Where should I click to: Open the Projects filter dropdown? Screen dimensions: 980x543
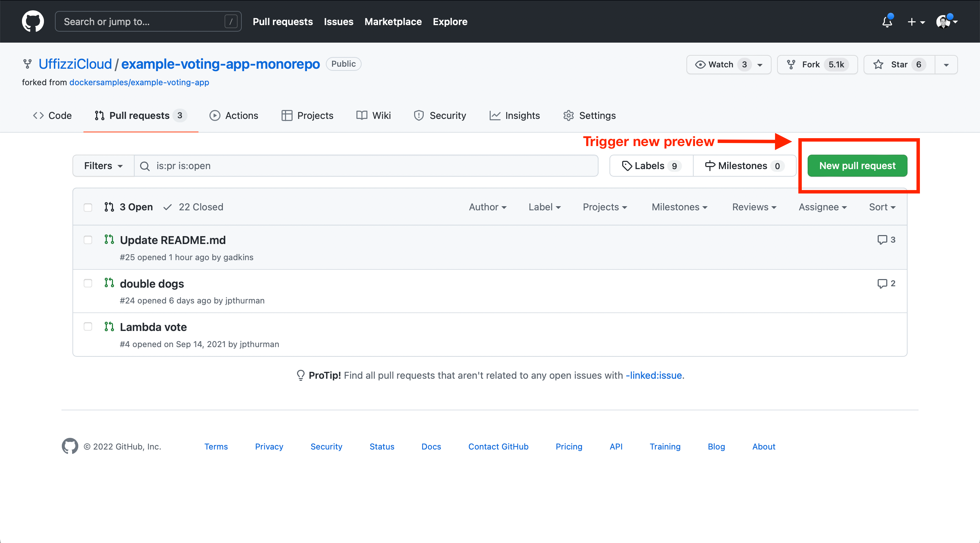click(x=605, y=207)
